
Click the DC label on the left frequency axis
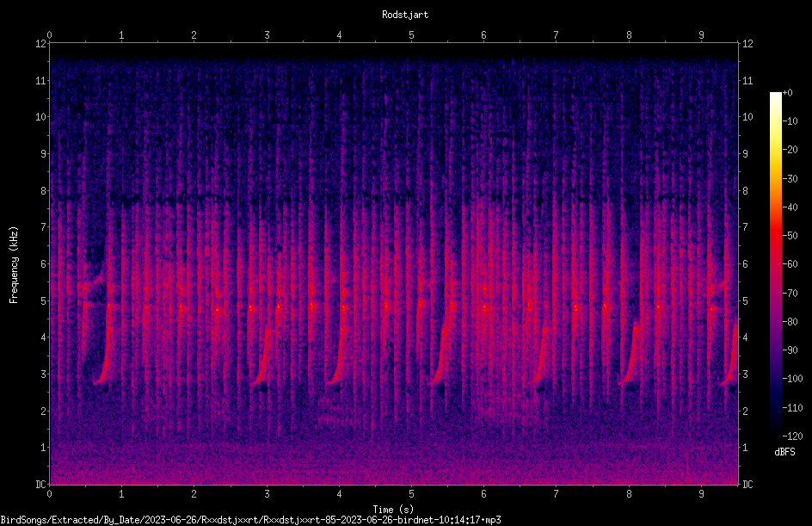click(40, 485)
